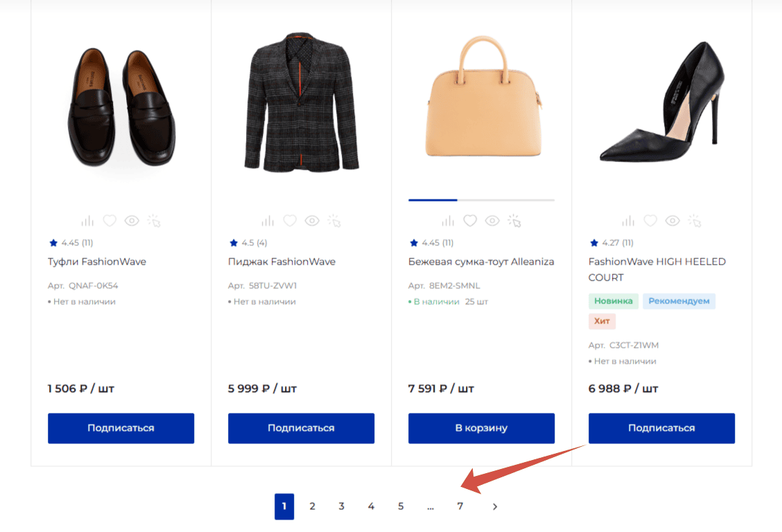
Task: Open page 7 in pagination
Action: (460, 506)
